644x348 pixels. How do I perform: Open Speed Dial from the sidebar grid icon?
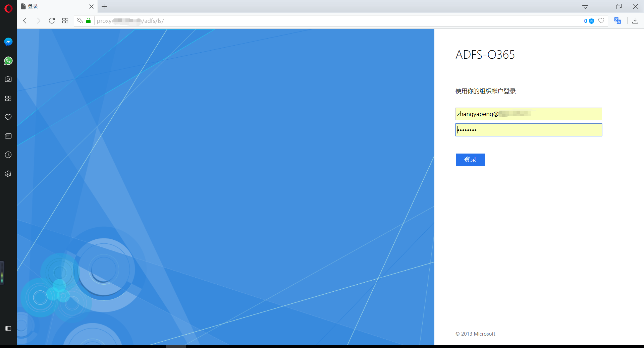point(8,98)
